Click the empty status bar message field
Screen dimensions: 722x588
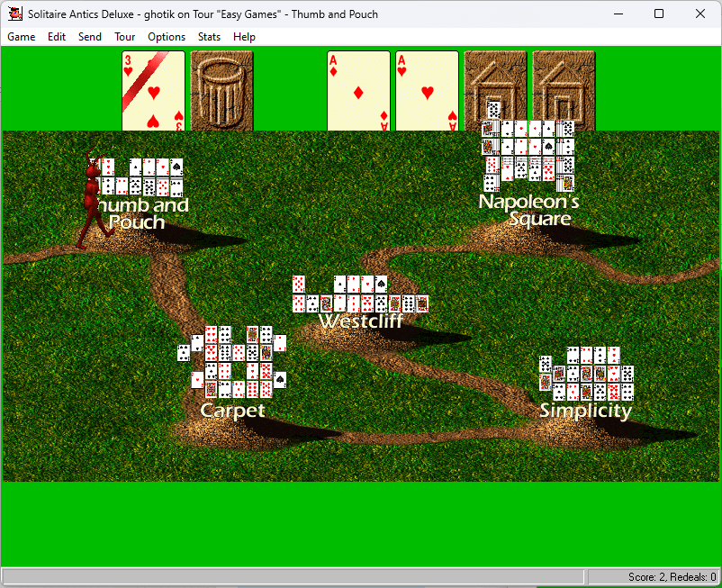293,577
